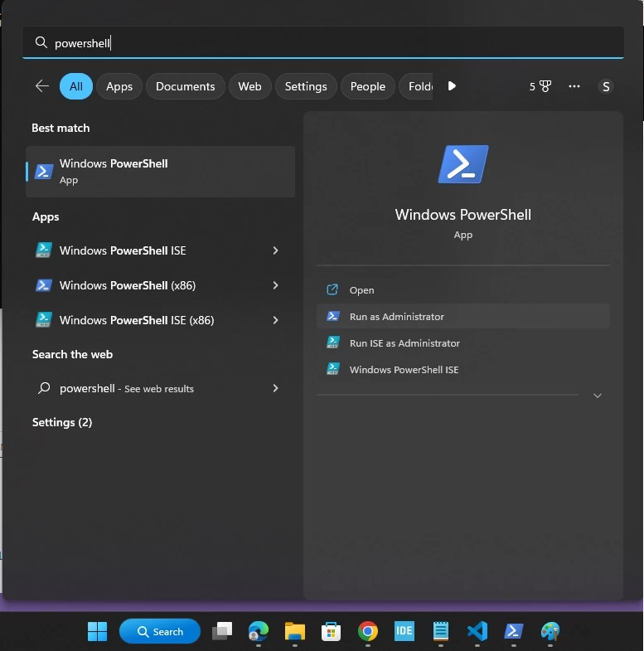This screenshot has width=644, height=651.
Task: Open File Explorer from taskbar
Action: click(295, 631)
